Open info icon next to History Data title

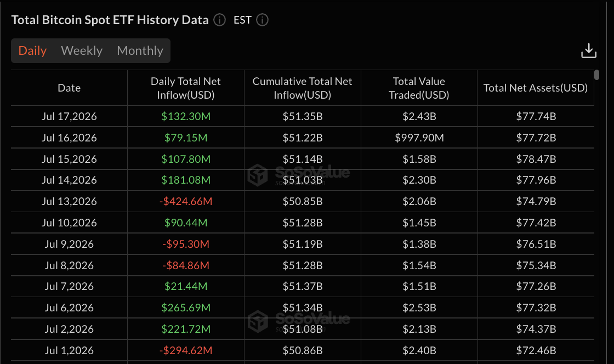[219, 20]
